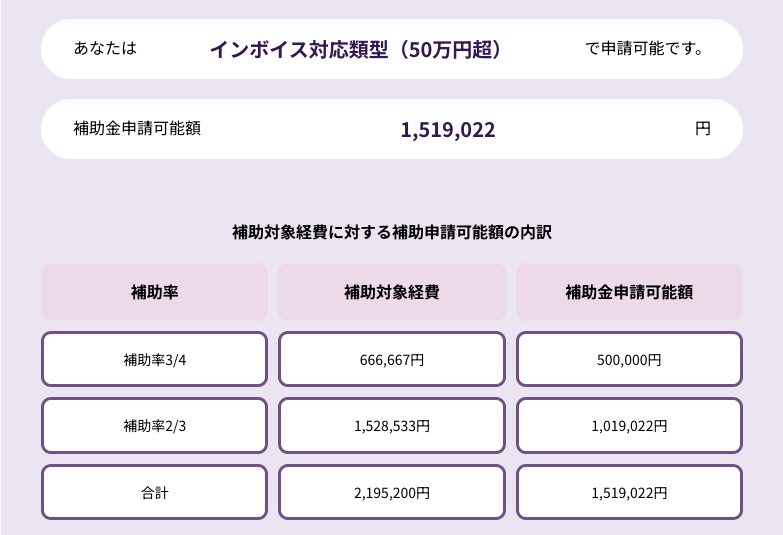Click the breakdown heading 補助対象経費に対する補助申請可能額の内訳
Screen dimensions: 783x535
[392, 233]
